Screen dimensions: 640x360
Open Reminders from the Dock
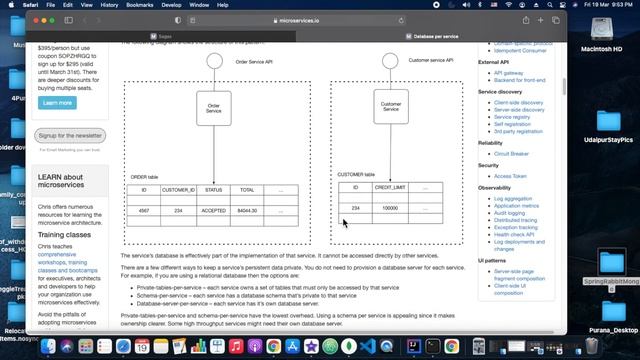click(x=104, y=347)
